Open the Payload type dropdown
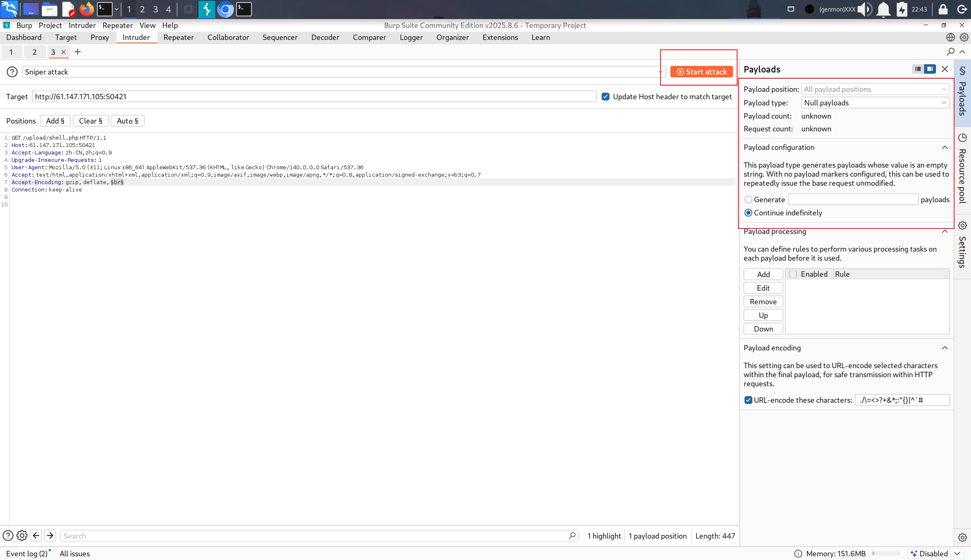Screen dimensions: 971x560 (x=875, y=103)
